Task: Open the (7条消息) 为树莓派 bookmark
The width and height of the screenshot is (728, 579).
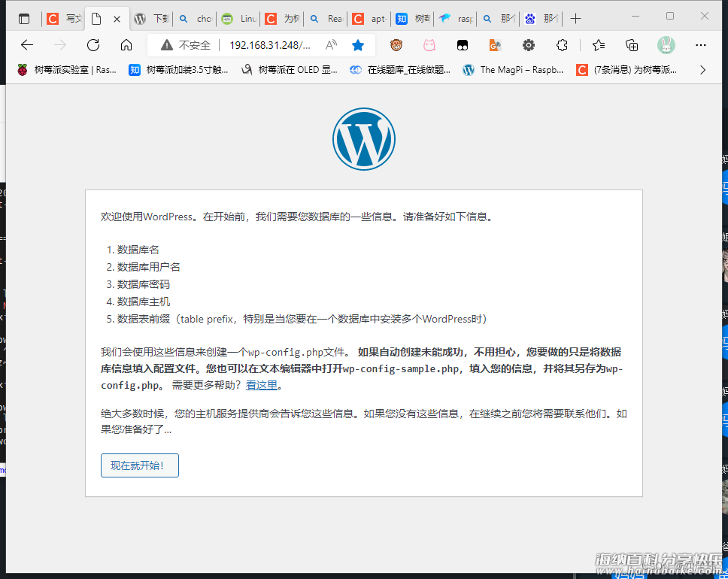Action: [x=626, y=70]
